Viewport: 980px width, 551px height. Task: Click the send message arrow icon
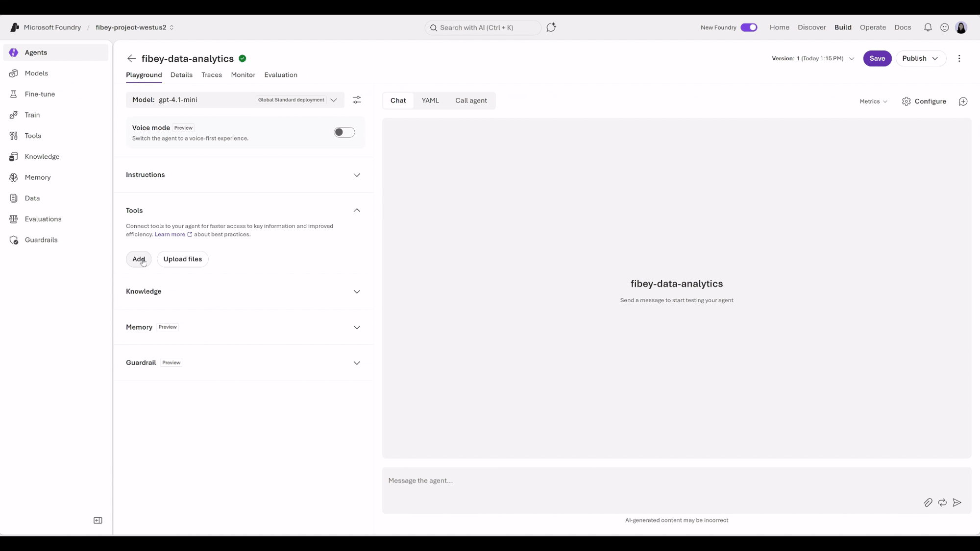click(x=957, y=503)
